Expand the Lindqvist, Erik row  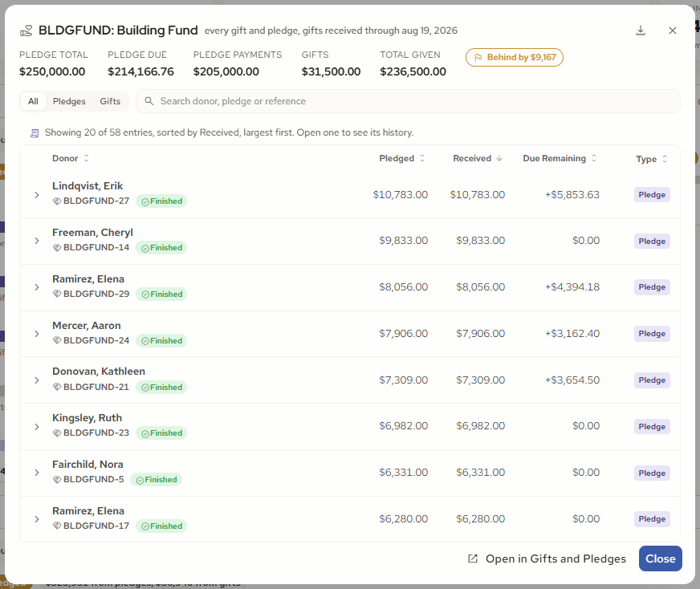click(37, 195)
